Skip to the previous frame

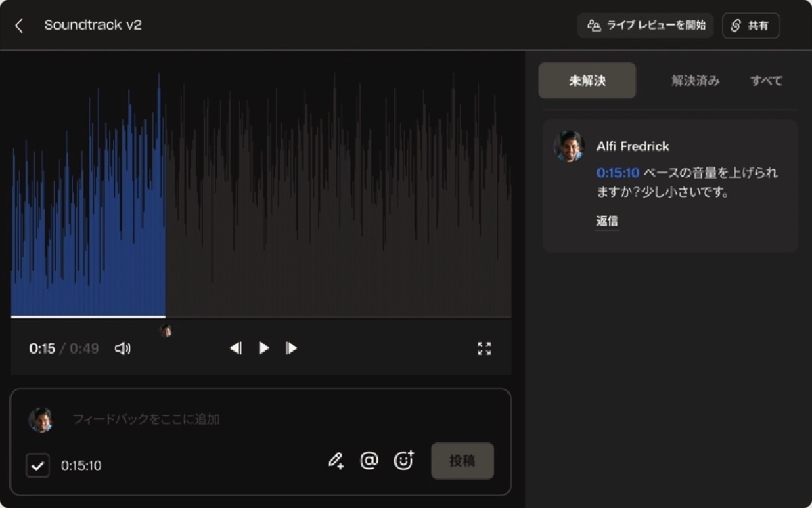click(x=235, y=348)
